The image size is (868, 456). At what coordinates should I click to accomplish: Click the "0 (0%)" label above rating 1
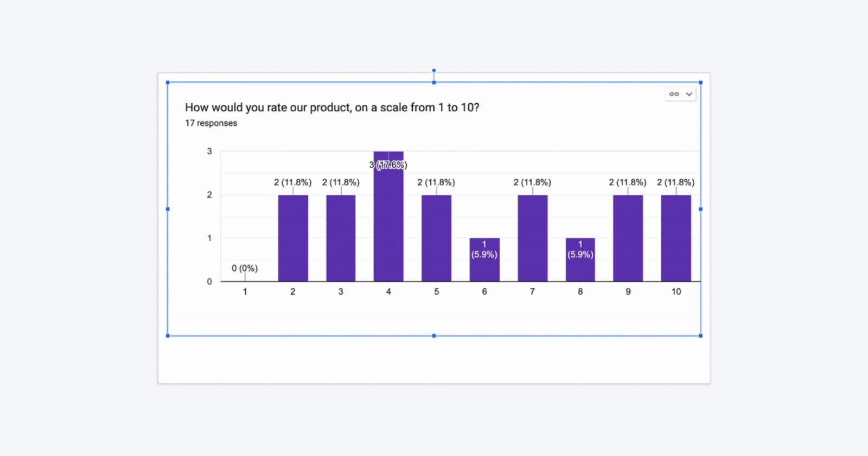click(245, 268)
